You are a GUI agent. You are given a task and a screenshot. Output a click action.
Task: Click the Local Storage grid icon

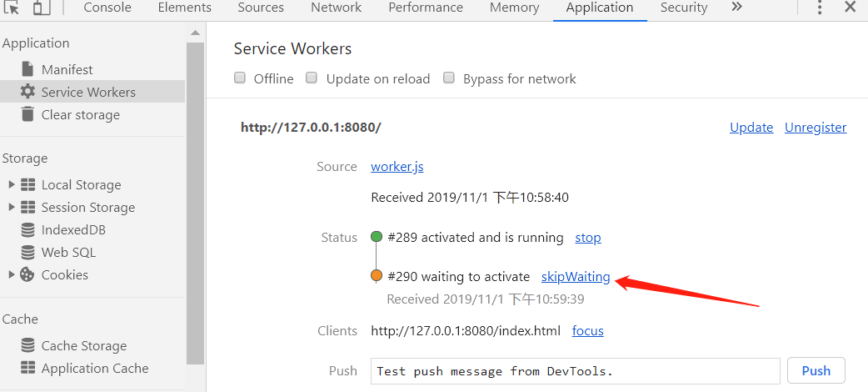point(27,184)
